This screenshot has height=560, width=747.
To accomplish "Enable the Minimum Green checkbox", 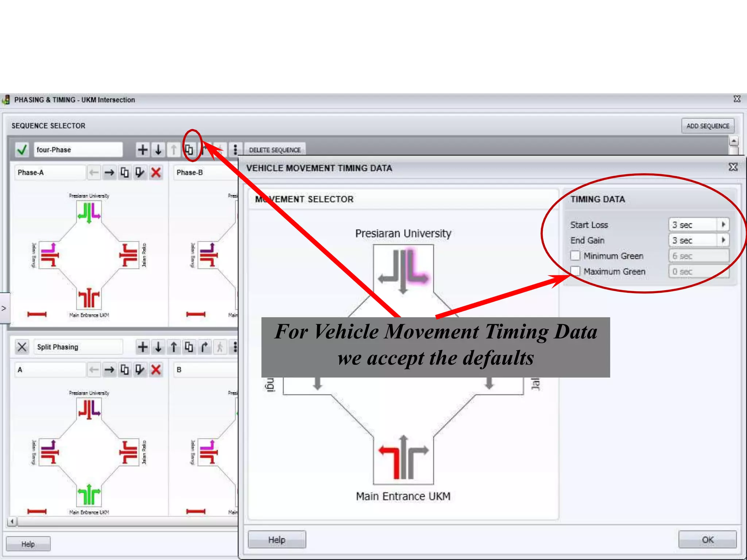I will [575, 256].
